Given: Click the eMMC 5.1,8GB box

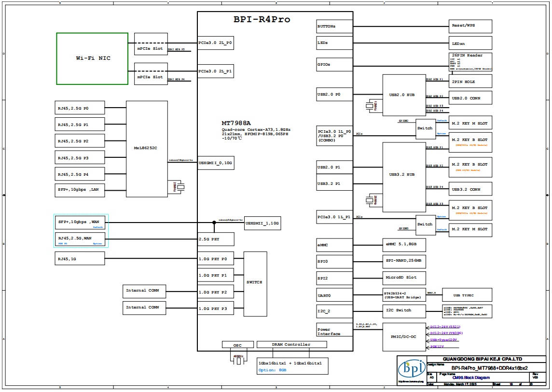Looking at the screenshot, I should 404,245.
